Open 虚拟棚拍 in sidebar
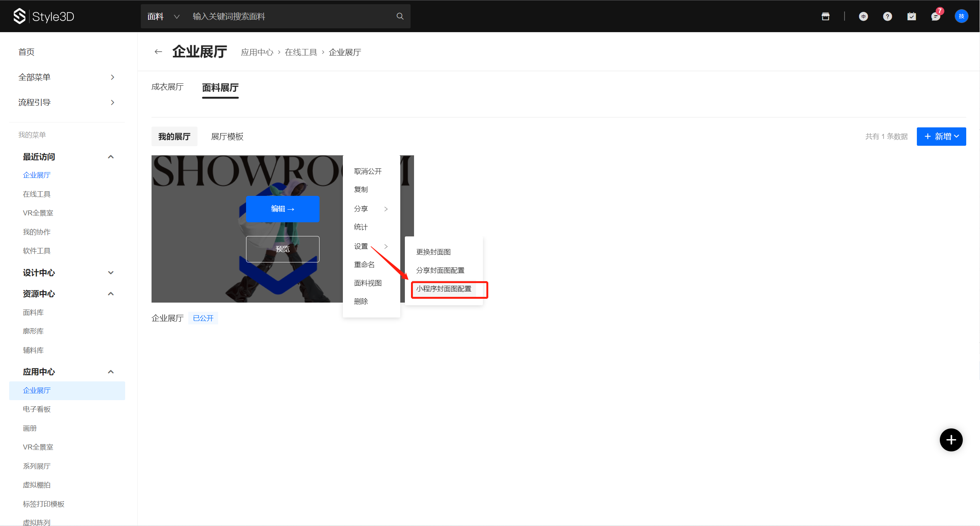 pos(37,485)
